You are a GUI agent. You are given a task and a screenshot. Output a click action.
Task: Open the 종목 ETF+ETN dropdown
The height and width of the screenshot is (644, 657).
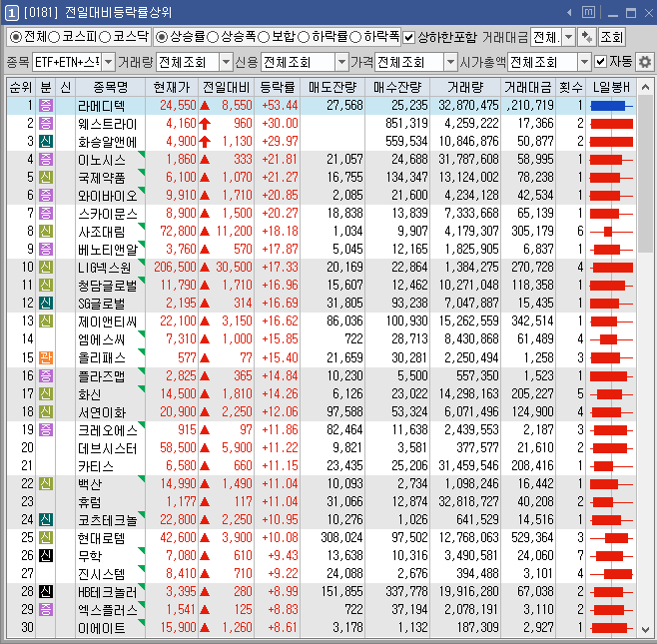coord(108,62)
